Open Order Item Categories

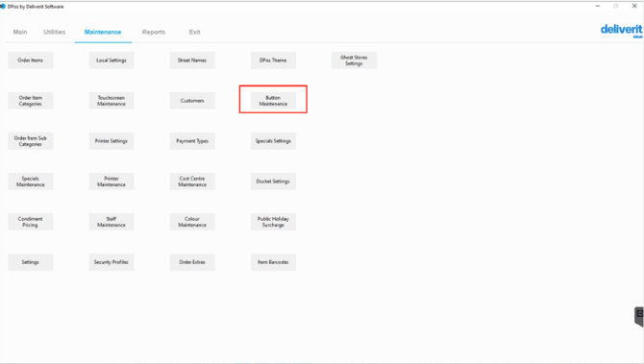point(31,101)
